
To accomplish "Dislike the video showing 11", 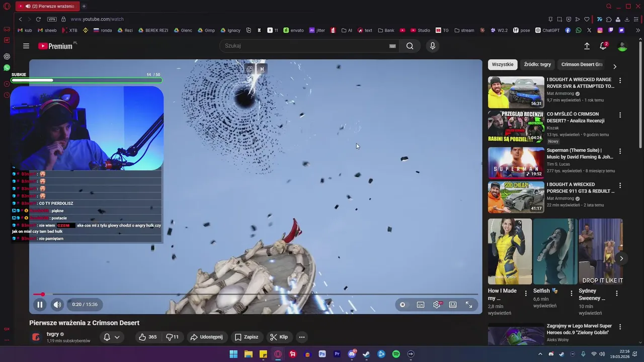I will tap(173, 337).
